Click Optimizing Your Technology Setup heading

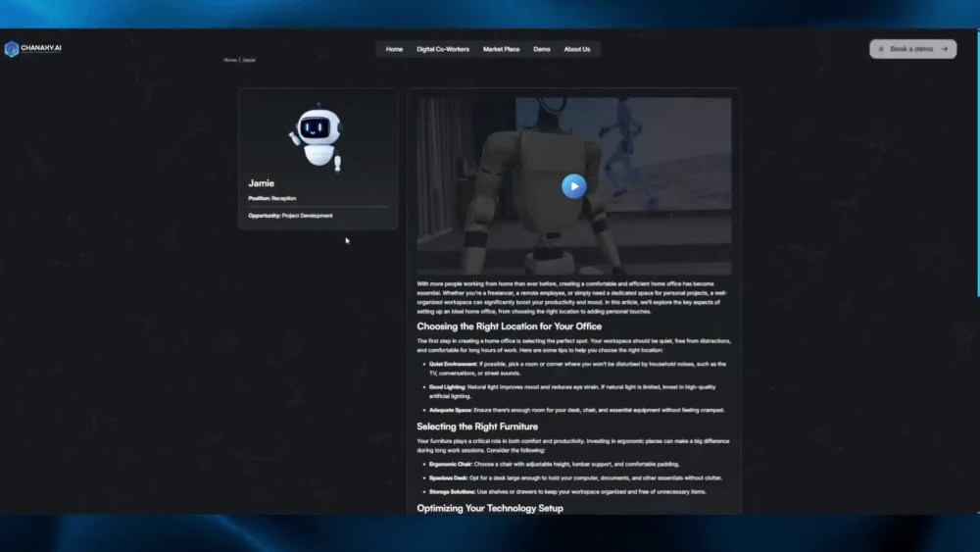pyautogui.click(x=489, y=508)
